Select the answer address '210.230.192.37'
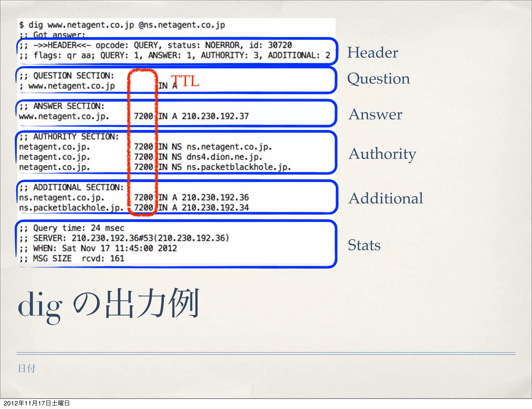Image resolution: width=532 pixels, height=409 pixels. 215,116
